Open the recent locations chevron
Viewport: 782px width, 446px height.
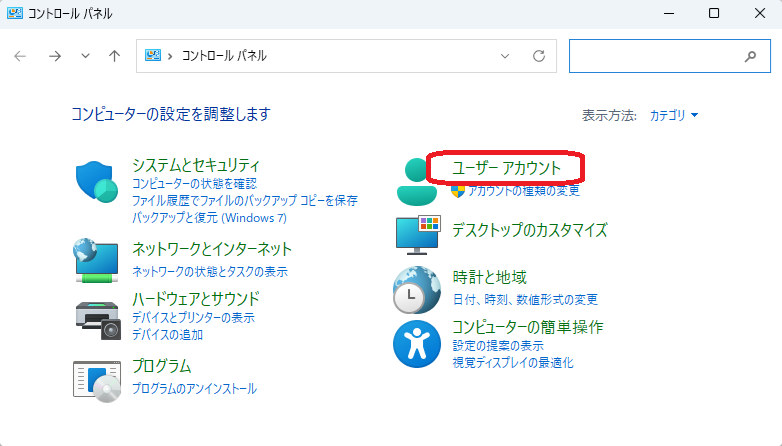click(85, 56)
